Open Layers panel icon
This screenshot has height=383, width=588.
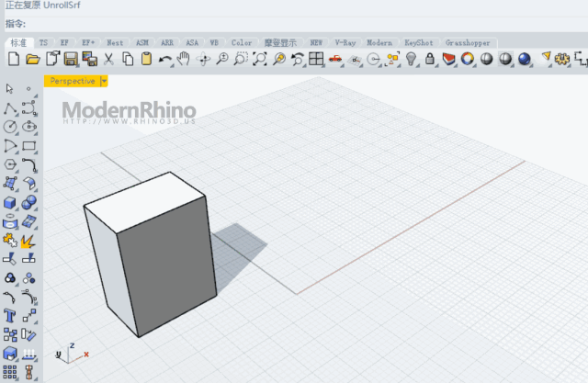point(448,59)
